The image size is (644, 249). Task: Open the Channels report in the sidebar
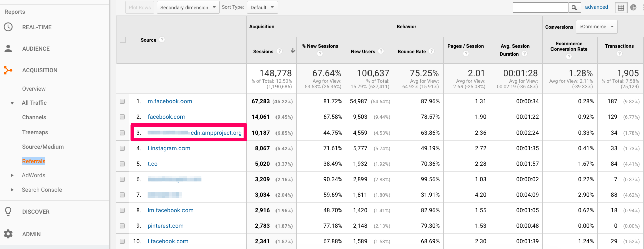(x=34, y=117)
